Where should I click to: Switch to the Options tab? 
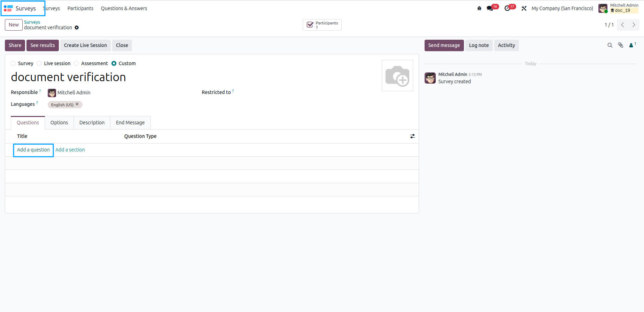(x=59, y=123)
